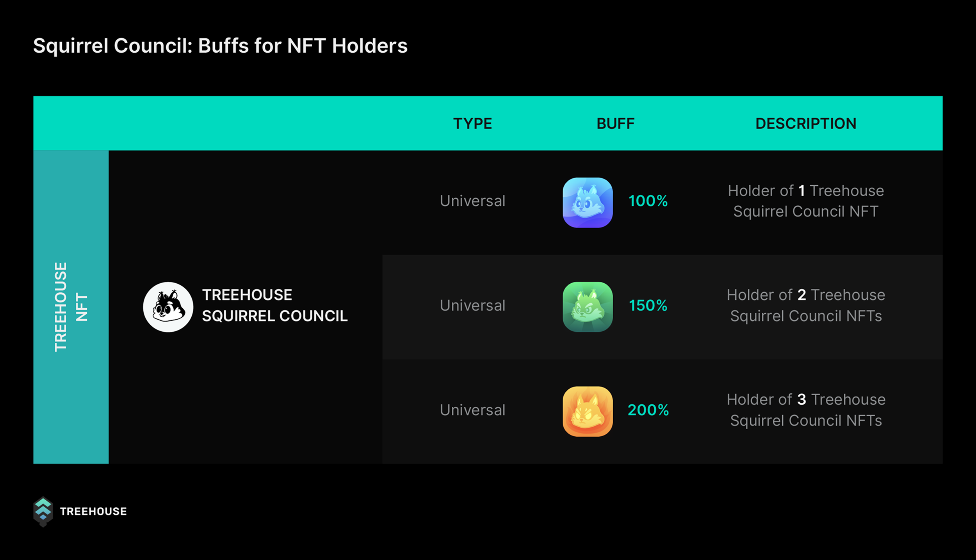Click the Universal type in the 100% row
The height and width of the screenshot is (560, 976).
(472, 201)
